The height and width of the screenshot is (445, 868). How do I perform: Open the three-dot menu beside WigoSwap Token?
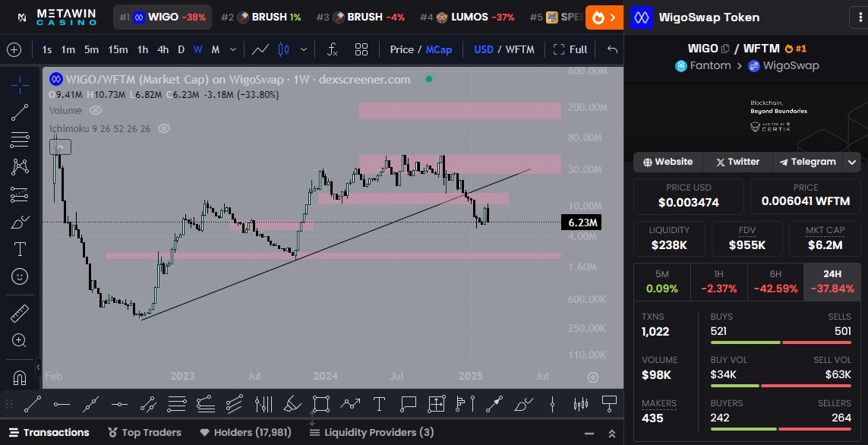(859, 17)
